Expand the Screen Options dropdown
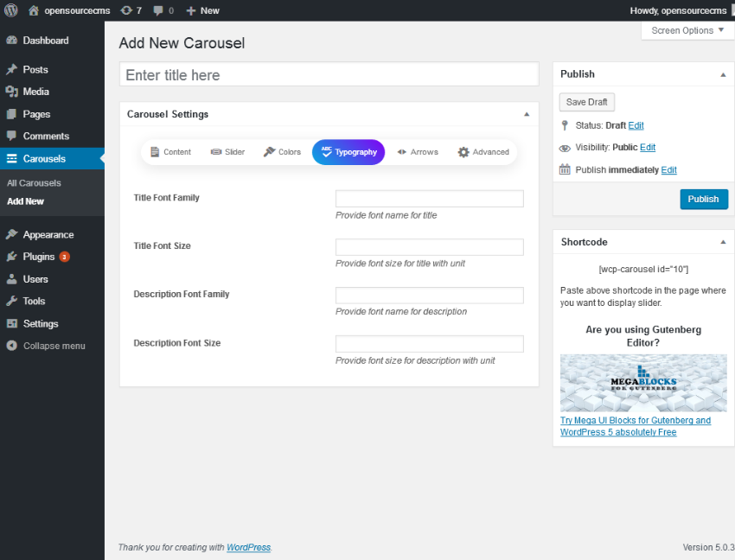The image size is (735, 560). point(687,30)
